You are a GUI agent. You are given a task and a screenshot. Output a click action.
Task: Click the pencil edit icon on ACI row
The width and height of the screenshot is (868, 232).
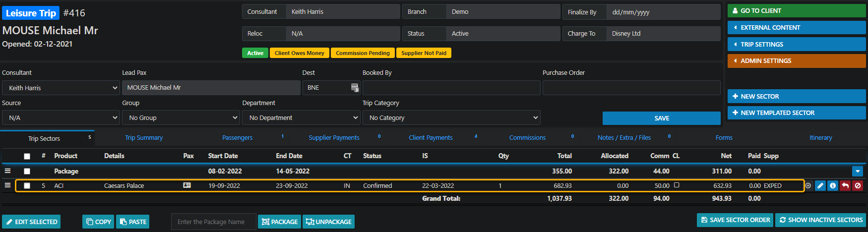pyautogui.click(x=820, y=185)
